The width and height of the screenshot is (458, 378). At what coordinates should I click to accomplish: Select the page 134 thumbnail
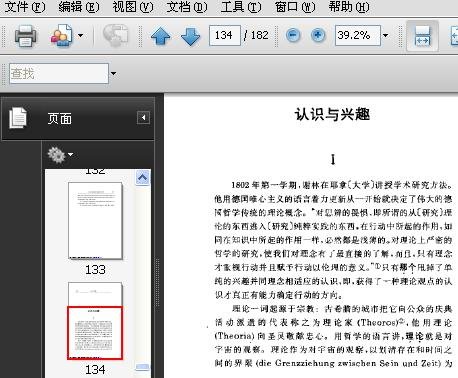[x=95, y=321]
